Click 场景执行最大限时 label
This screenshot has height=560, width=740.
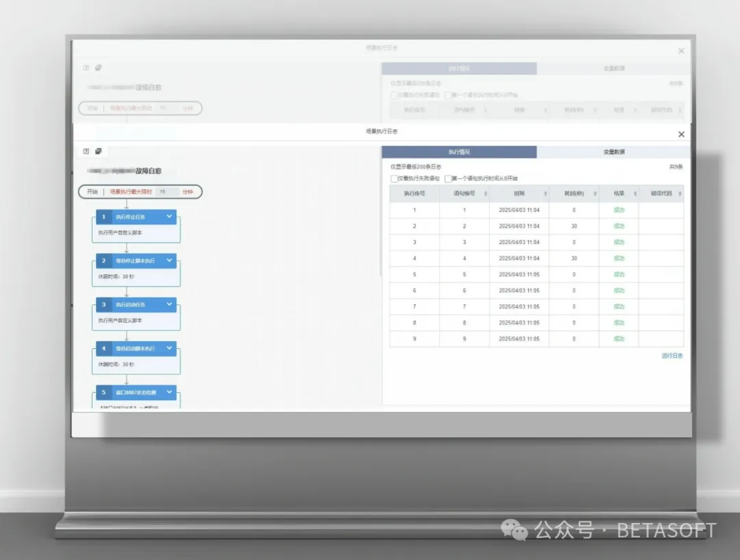131,192
